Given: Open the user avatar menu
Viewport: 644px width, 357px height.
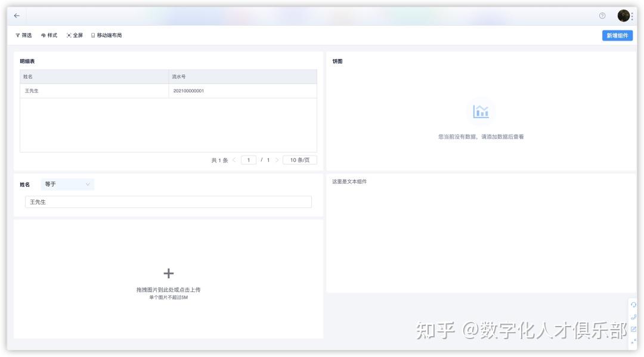Looking at the screenshot, I should 624,15.
